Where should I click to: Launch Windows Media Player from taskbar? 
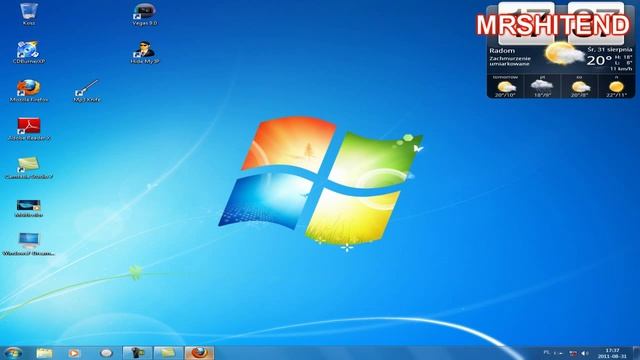pos(74,353)
